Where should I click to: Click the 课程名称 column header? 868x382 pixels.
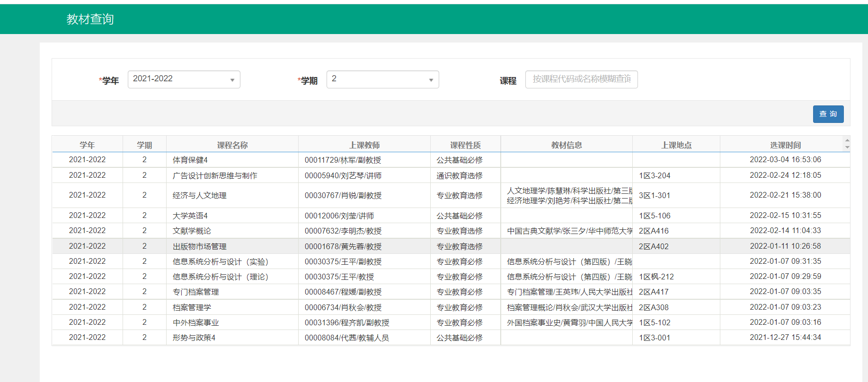coord(232,145)
